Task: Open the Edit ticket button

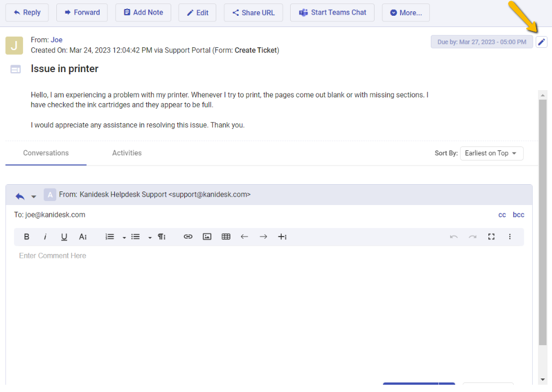Action: point(197,12)
